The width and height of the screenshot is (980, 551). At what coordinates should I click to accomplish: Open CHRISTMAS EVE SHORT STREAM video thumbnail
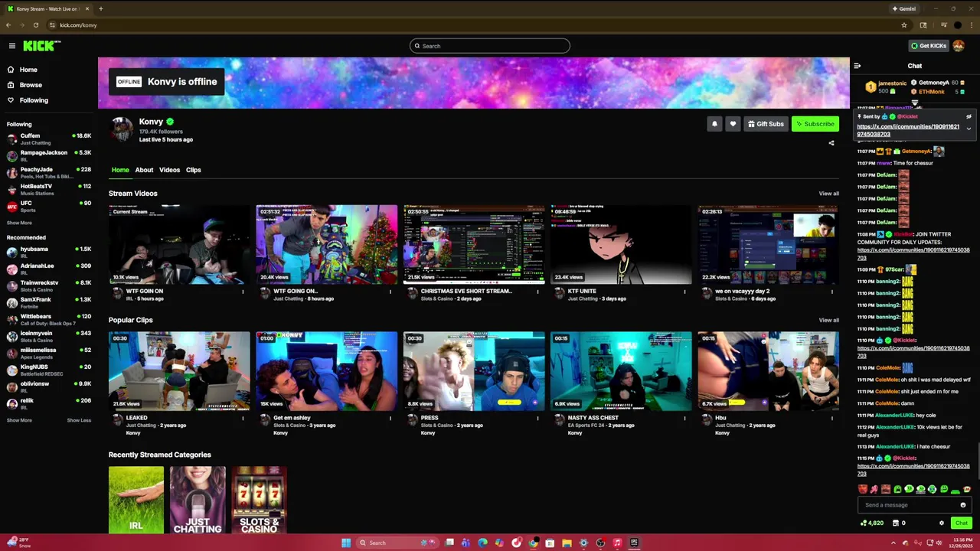(x=474, y=244)
